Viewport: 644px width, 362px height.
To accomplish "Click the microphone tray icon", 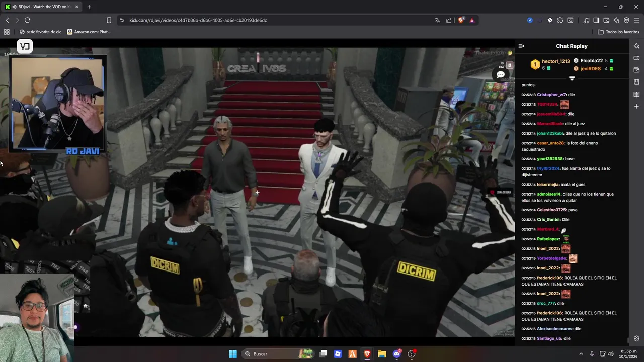I will pyautogui.click(x=592, y=354).
